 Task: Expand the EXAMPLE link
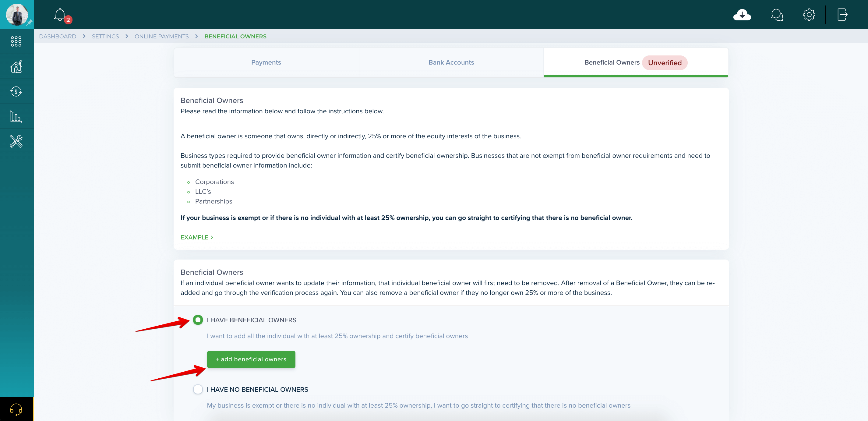tap(197, 237)
